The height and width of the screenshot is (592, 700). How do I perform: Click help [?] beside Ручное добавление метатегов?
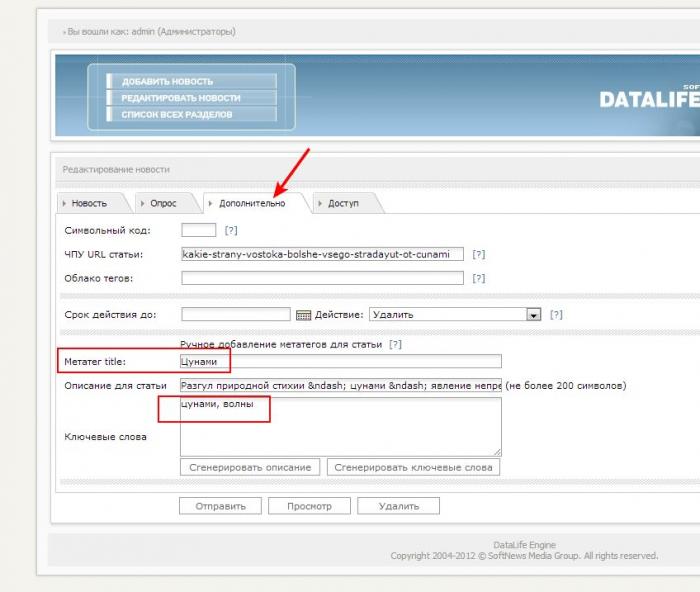[x=395, y=344]
